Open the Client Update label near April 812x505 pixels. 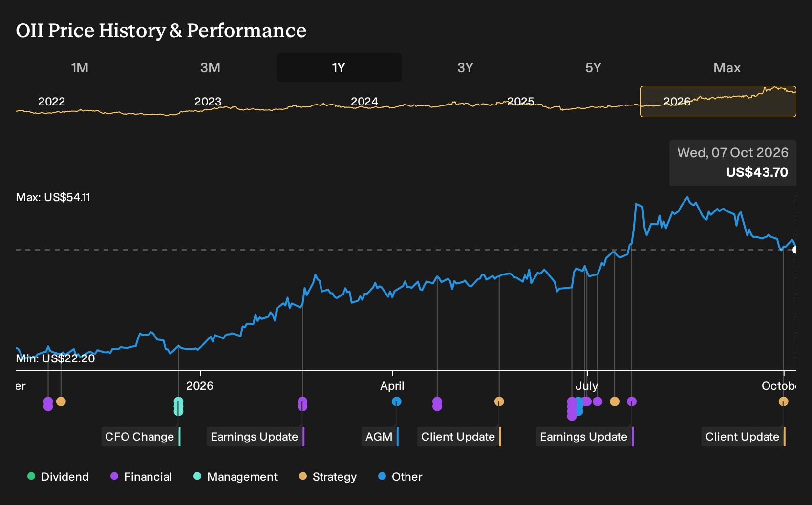[x=459, y=437]
